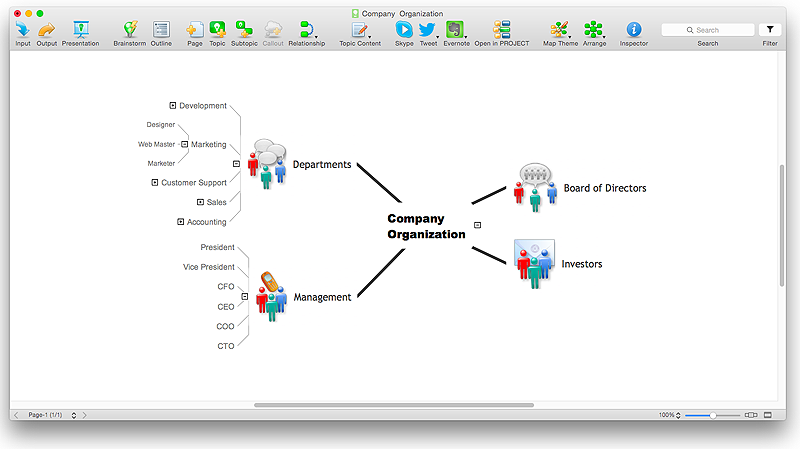This screenshot has height=449, width=800.
Task: Open Topic Content tool
Action: [359, 30]
